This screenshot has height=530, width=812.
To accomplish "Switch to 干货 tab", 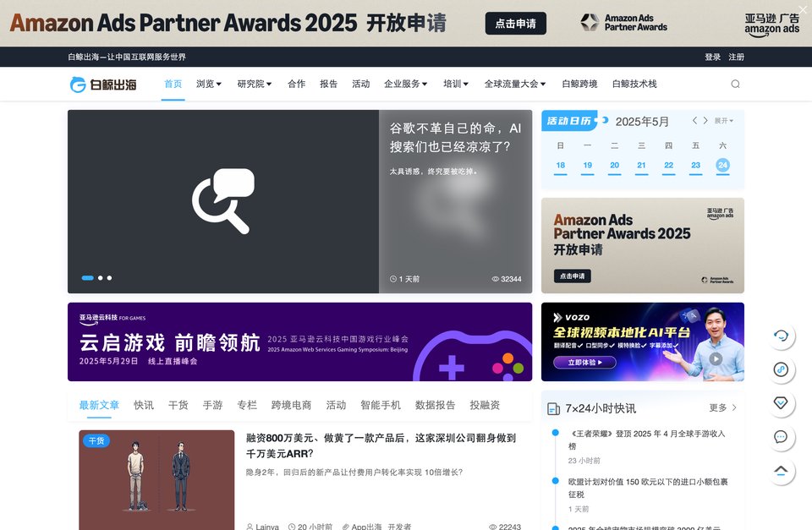I will tap(178, 405).
